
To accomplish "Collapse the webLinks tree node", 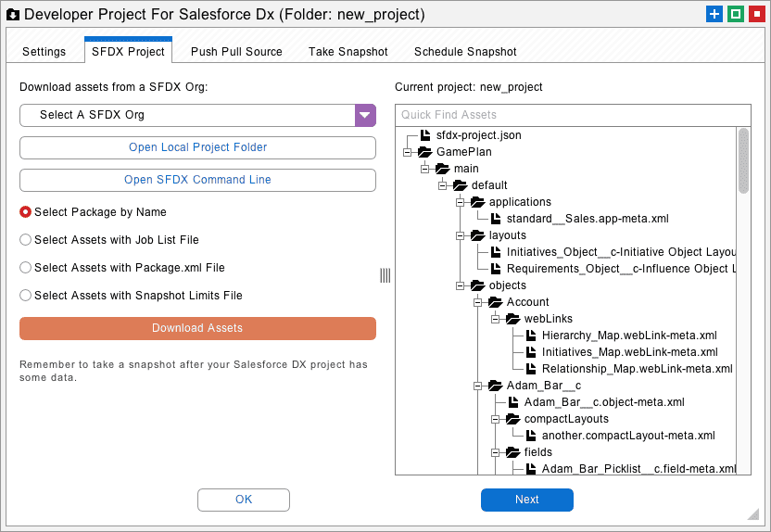I will [496, 320].
